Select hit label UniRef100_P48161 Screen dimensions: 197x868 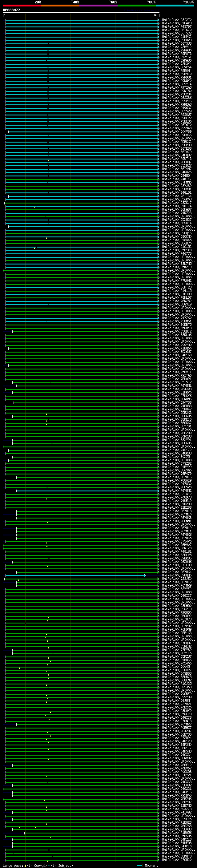(x=177, y=551)
